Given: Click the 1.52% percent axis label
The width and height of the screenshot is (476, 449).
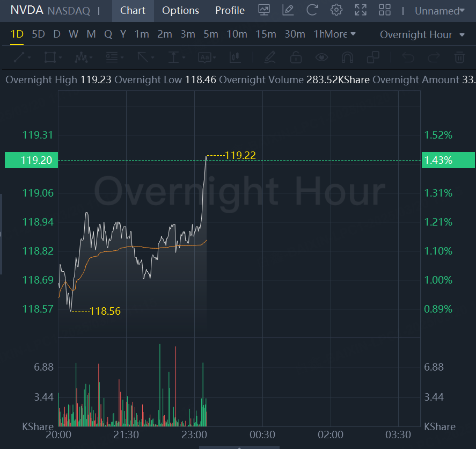Looking at the screenshot, I should point(438,135).
